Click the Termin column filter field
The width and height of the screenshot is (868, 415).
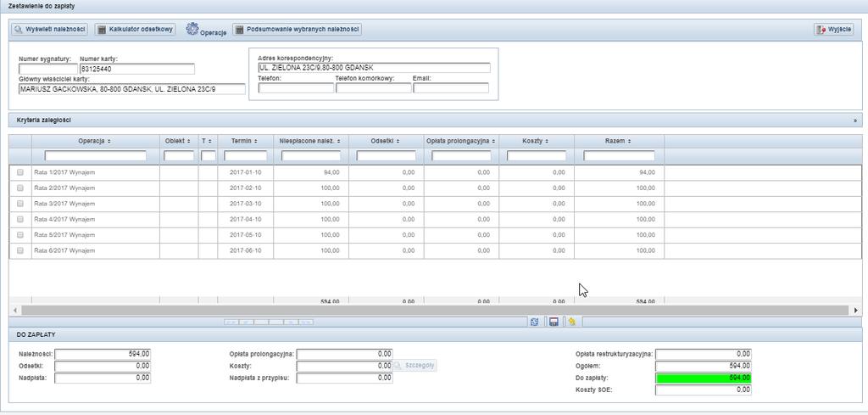pyautogui.click(x=245, y=155)
